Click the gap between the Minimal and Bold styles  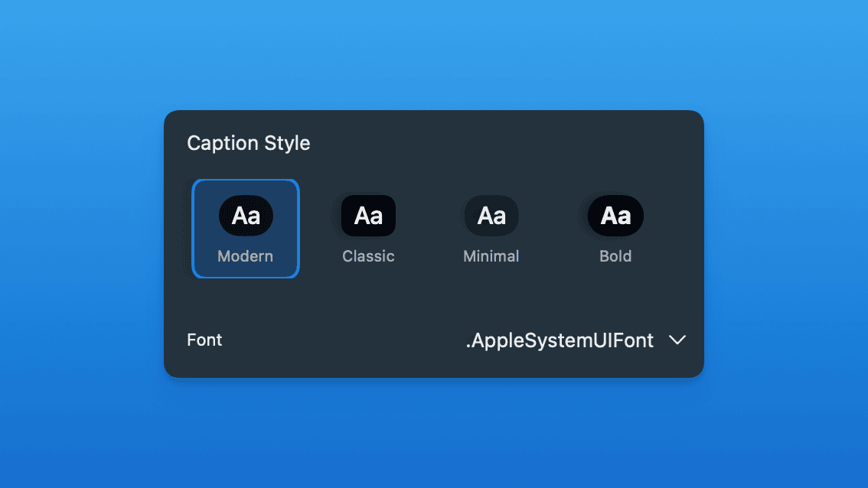553,228
